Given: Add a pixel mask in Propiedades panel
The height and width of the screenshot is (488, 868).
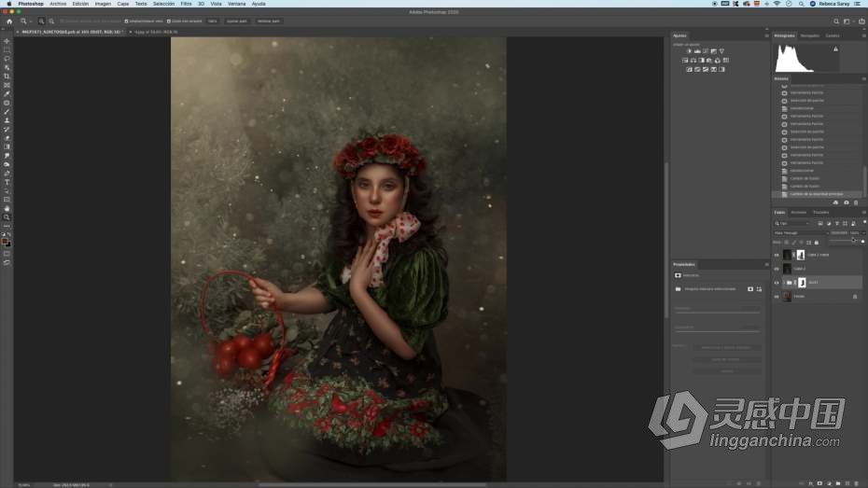Looking at the screenshot, I should coord(750,289).
